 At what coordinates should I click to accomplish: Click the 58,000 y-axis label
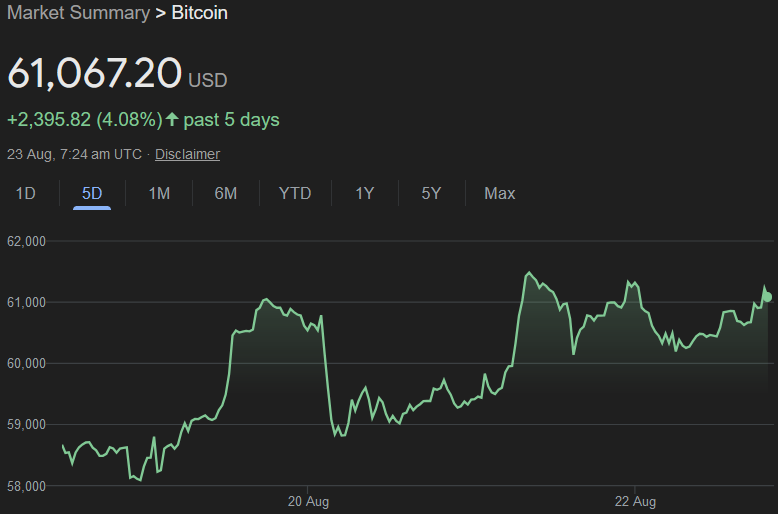tap(27, 486)
